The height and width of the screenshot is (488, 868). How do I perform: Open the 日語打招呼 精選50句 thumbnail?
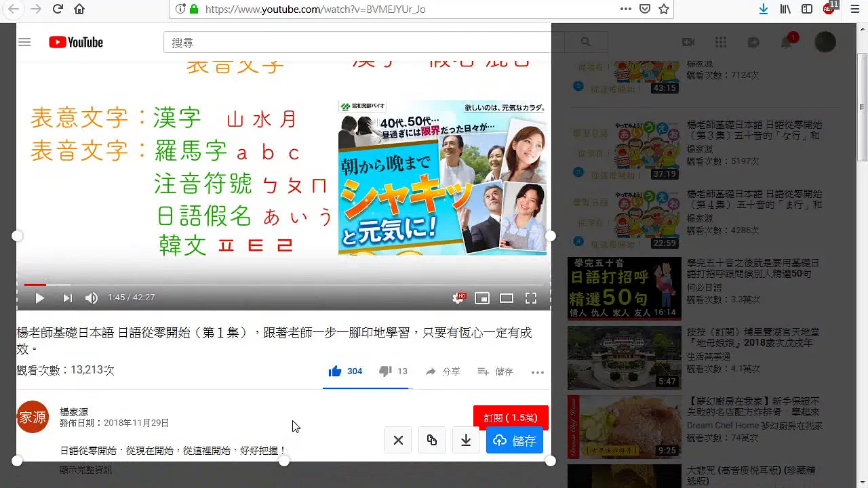click(x=625, y=288)
